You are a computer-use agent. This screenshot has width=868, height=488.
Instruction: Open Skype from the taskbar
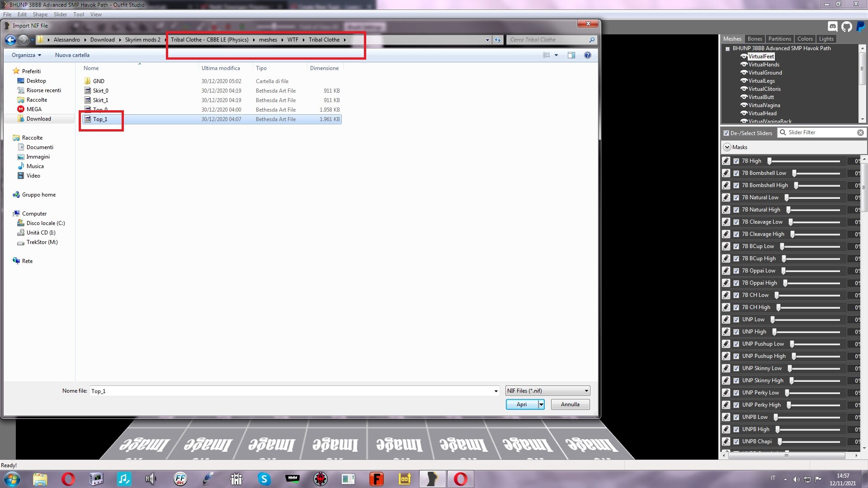coord(264,479)
